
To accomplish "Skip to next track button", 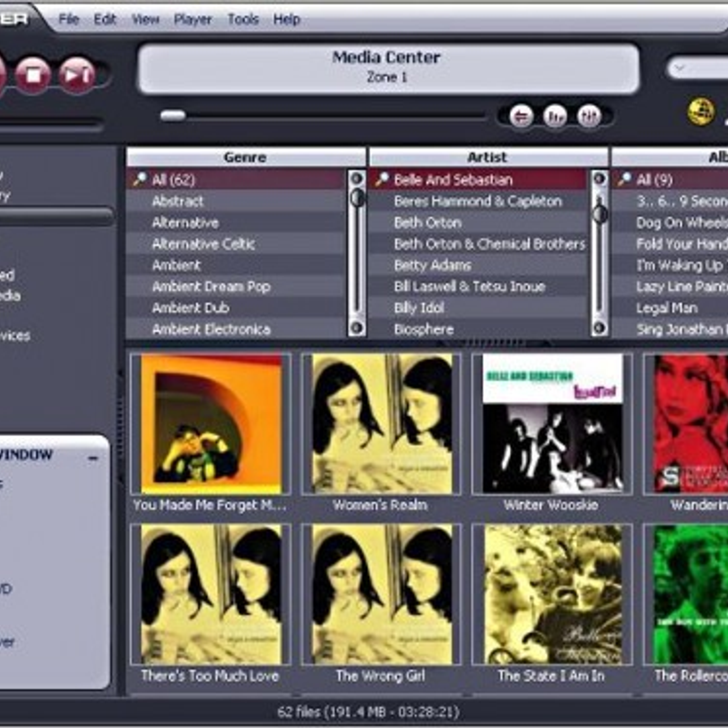I will pyautogui.click(x=76, y=75).
